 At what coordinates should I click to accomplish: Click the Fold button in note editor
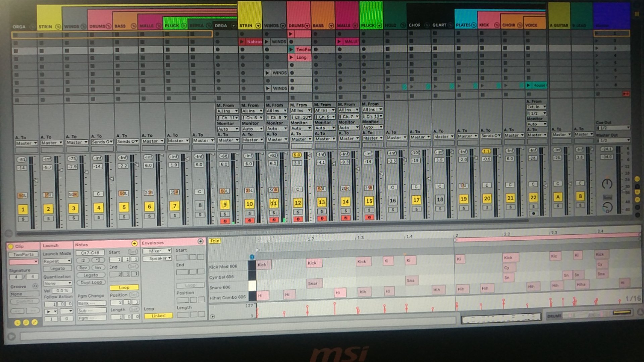tap(215, 241)
